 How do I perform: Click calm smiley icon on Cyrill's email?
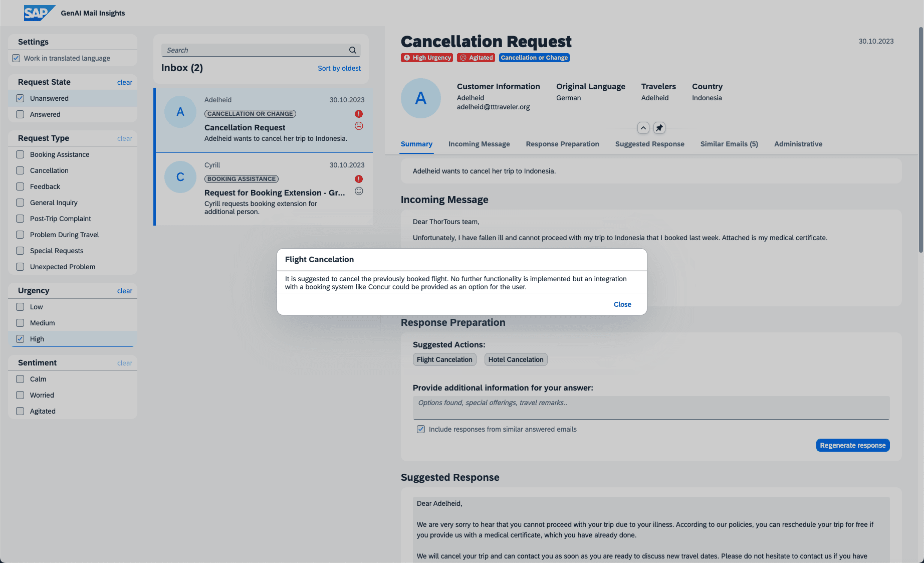359,191
